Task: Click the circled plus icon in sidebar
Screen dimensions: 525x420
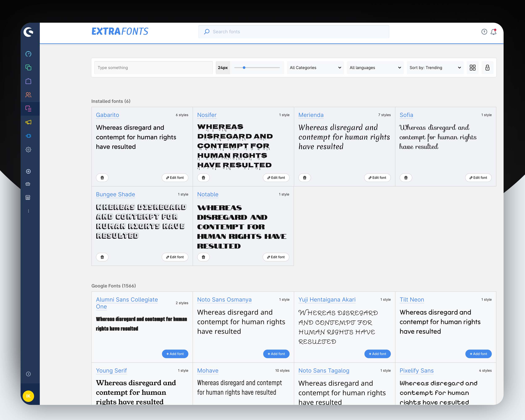Action: (x=28, y=171)
